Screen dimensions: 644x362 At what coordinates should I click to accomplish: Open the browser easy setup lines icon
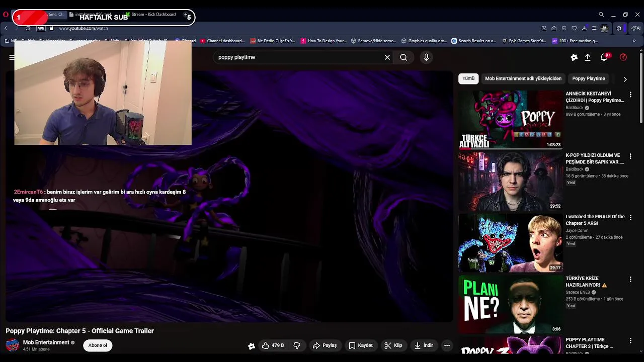pos(594,28)
